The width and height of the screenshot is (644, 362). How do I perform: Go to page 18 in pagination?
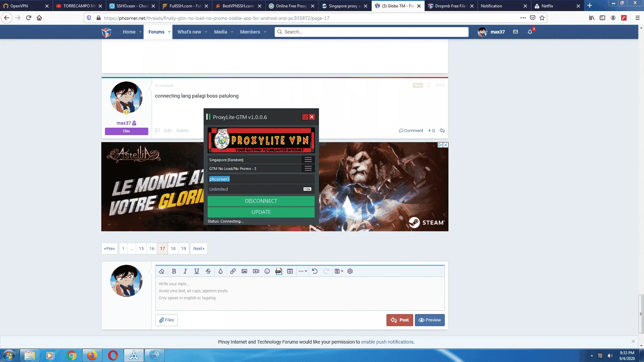click(173, 248)
